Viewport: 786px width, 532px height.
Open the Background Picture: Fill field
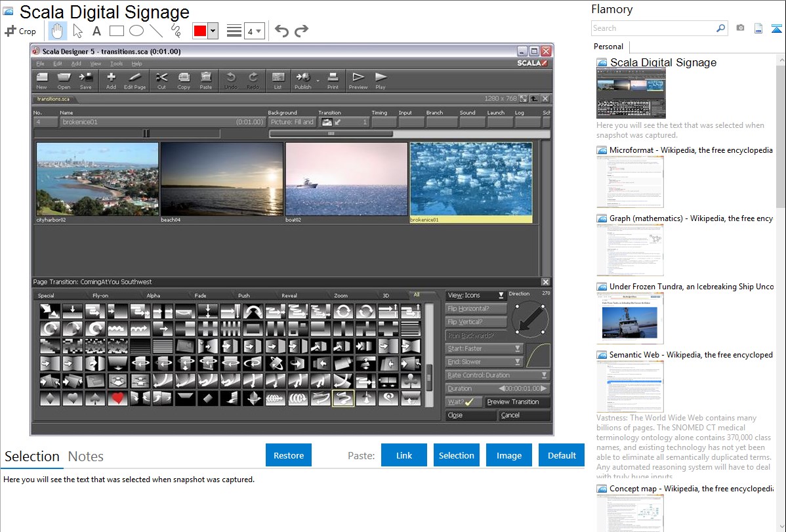click(292, 122)
